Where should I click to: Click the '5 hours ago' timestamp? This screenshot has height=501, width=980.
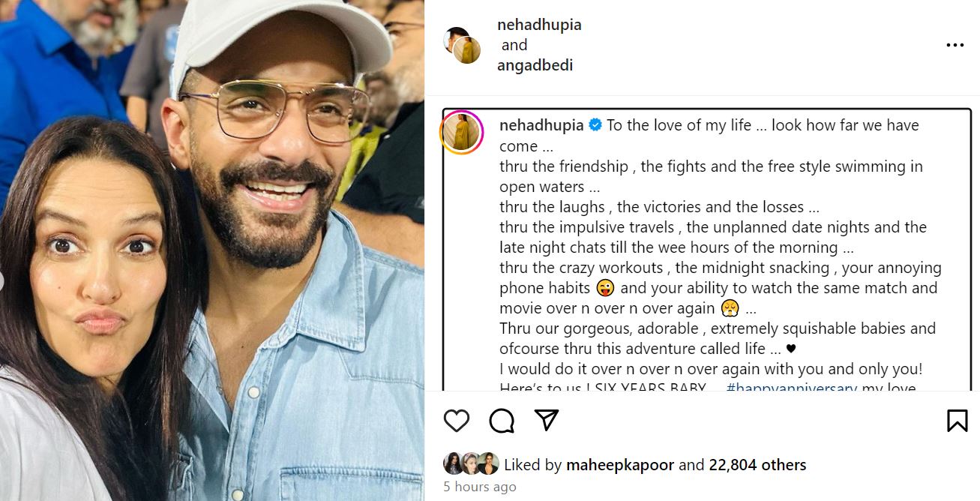479,487
